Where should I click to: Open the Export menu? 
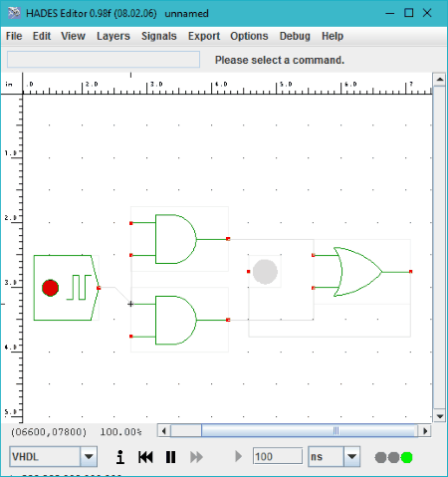point(204,36)
